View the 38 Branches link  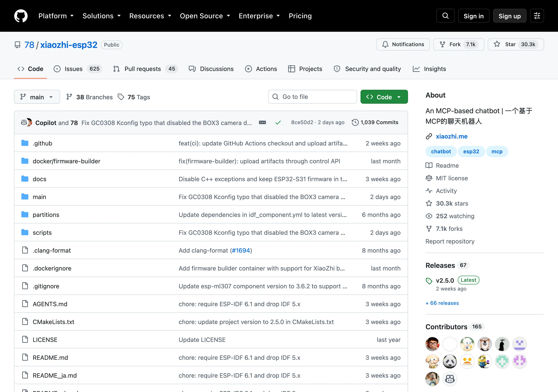(x=89, y=97)
